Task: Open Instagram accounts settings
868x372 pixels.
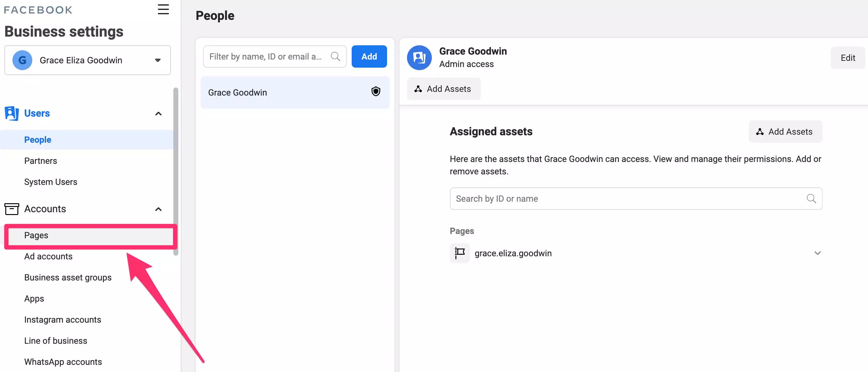Action: point(62,320)
